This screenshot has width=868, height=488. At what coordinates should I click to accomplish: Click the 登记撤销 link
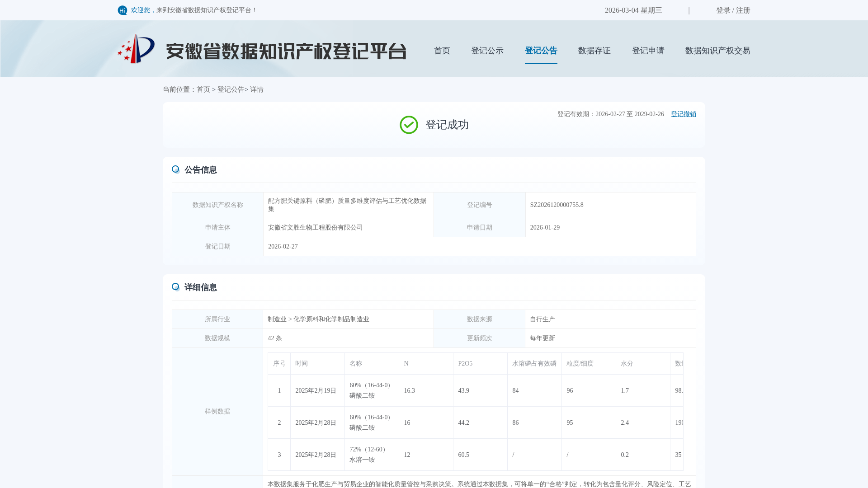(x=683, y=114)
